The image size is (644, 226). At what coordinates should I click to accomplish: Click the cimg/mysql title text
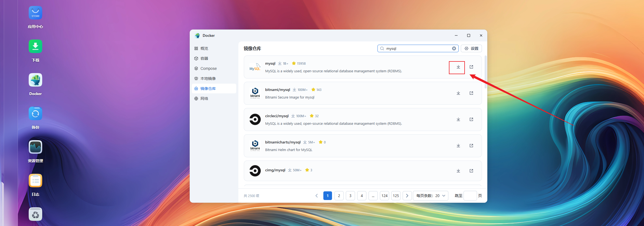click(275, 170)
